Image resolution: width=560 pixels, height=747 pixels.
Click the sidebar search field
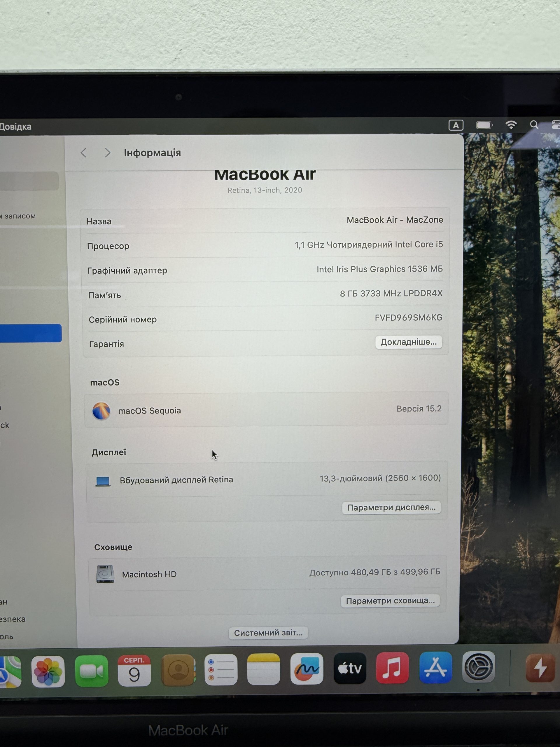pos(29,181)
